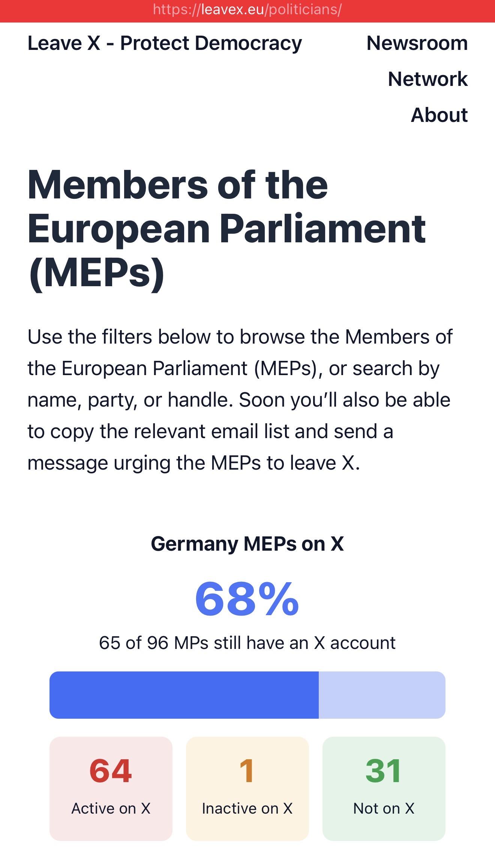Click the large 68% figure

pos(247,599)
